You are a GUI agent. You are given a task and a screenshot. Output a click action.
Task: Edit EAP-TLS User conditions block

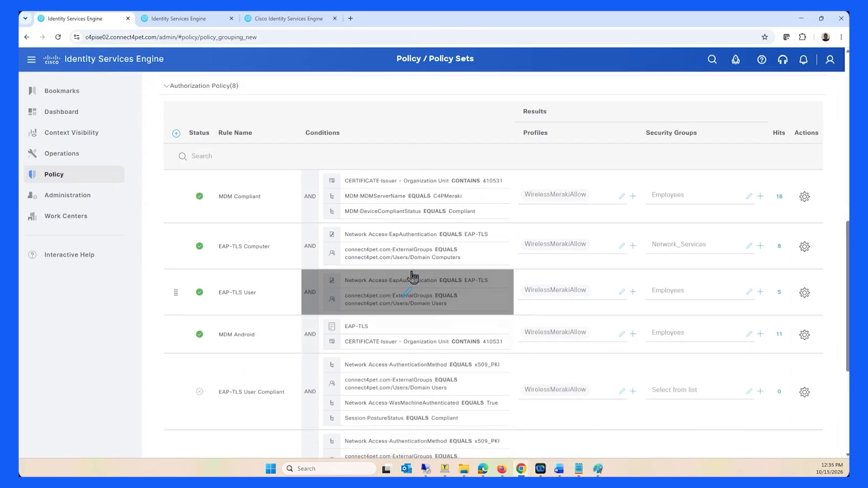tap(407, 292)
